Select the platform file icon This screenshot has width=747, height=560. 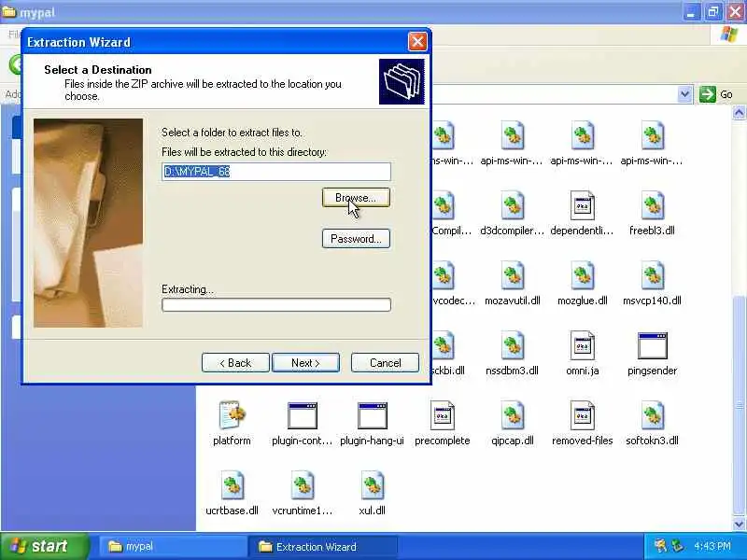pyautogui.click(x=232, y=415)
